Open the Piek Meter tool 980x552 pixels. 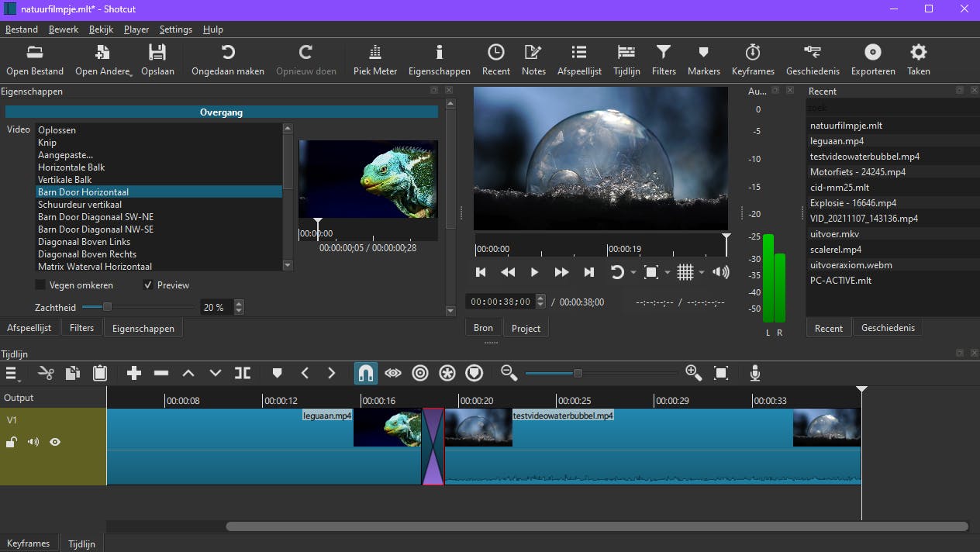[x=375, y=60]
